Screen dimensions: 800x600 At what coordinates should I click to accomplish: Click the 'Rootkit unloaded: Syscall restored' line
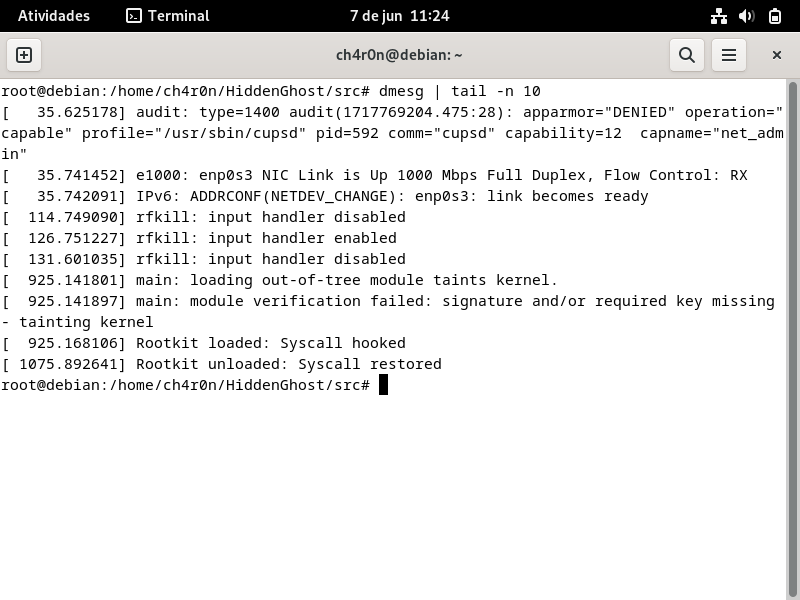click(x=288, y=364)
